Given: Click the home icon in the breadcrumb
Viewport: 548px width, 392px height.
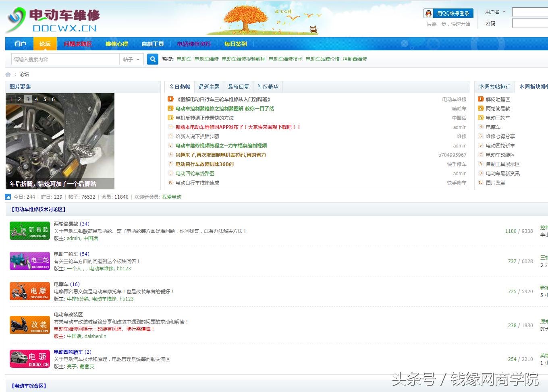Looking at the screenshot, I should [x=8, y=74].
